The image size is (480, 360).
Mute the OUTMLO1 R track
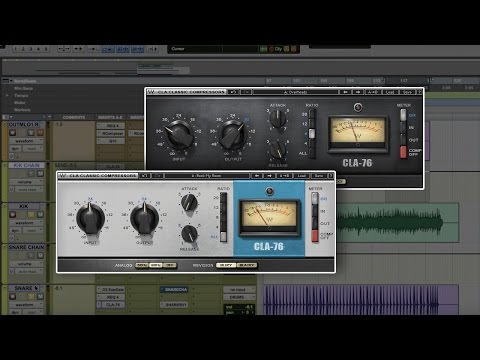(x=40, y=133)
